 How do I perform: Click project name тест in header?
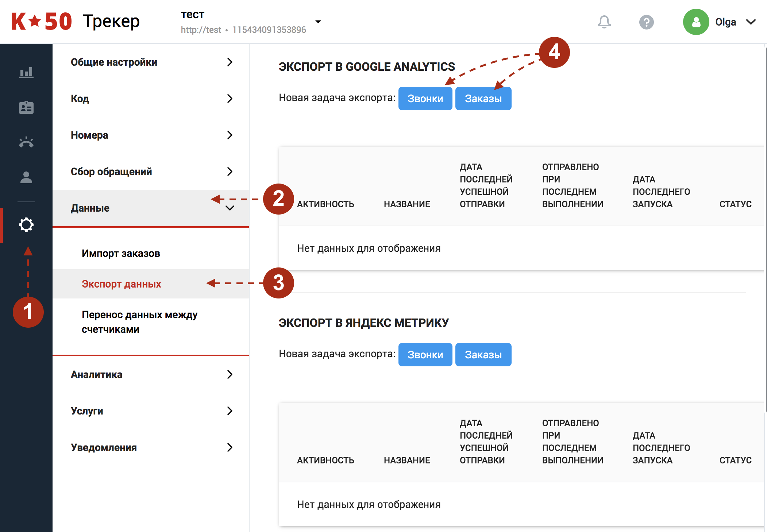pyautogui.click(x=193, y=15)
